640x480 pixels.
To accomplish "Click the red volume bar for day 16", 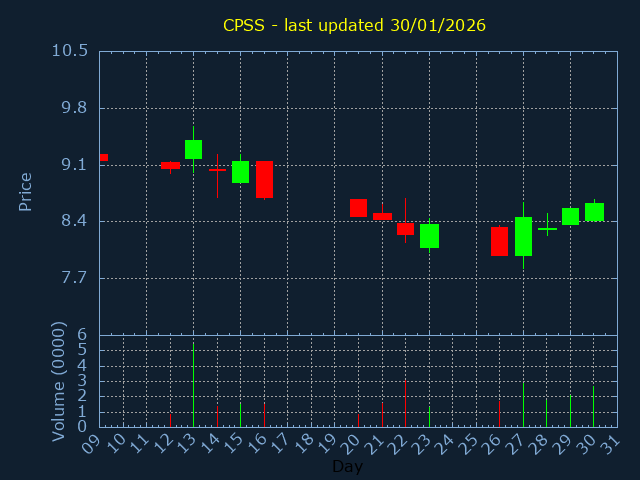I will point(264,415).
